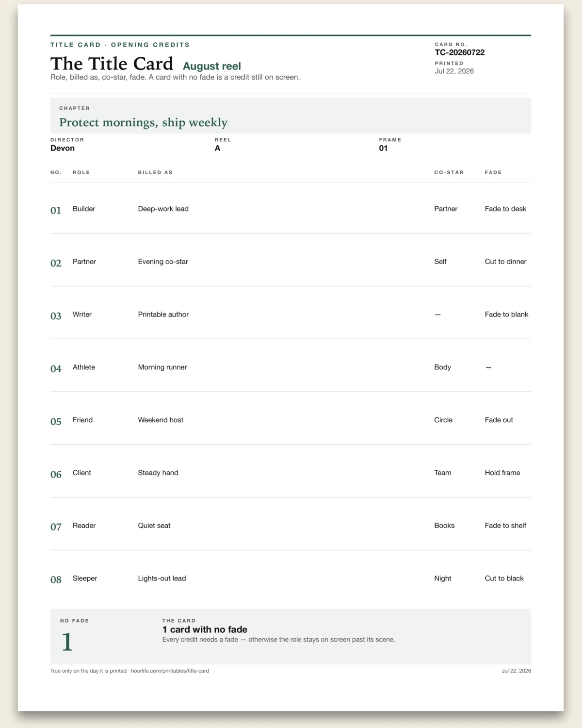582x728 pixels.
Task: Select 'Cut to black' for Sleeper
Action: (x=504, y=579)
